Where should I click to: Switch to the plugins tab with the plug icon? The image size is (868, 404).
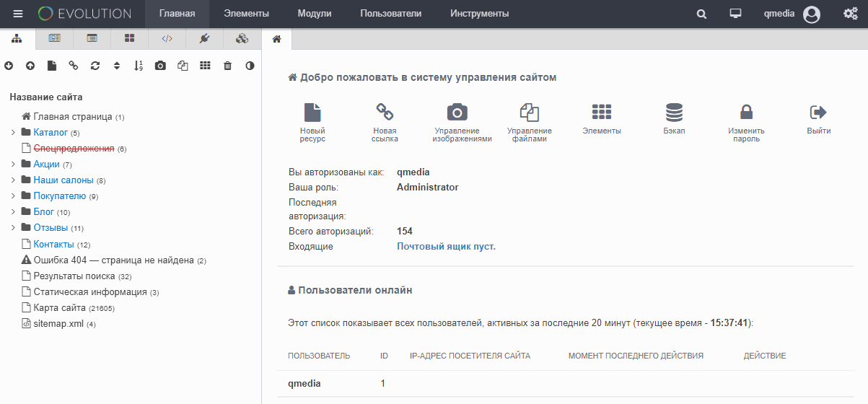204,38
